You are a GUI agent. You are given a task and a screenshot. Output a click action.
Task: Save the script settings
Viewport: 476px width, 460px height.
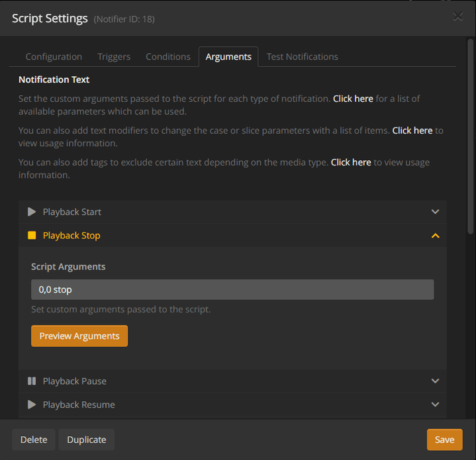444,439
